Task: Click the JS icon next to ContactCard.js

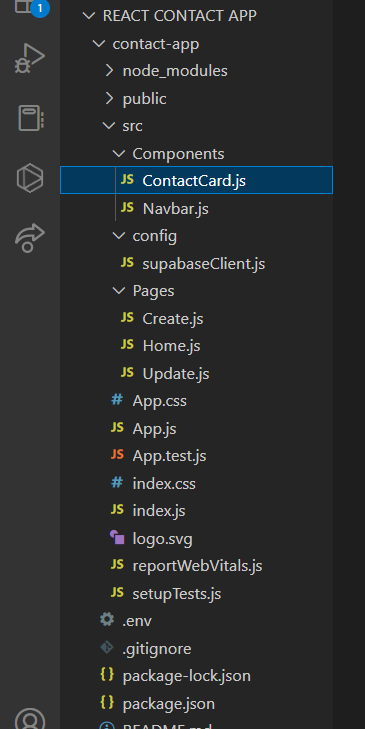Action: (127, 180)
